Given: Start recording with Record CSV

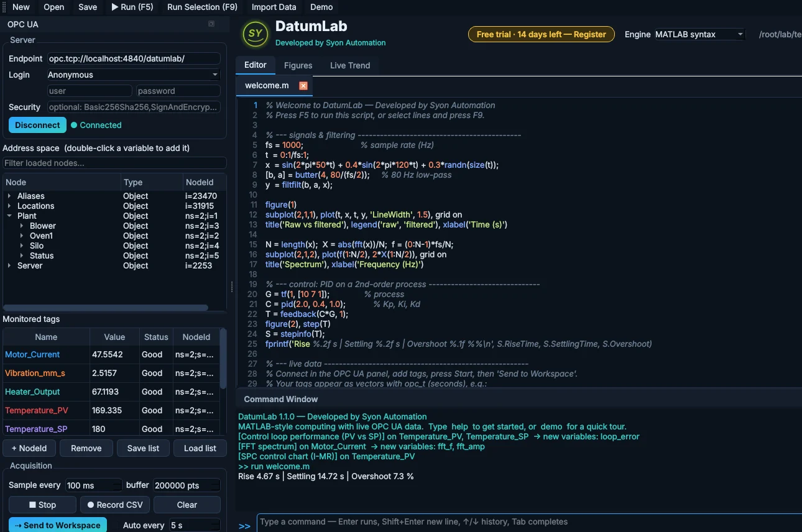Looking at the screenshot, I should [115, 505].
